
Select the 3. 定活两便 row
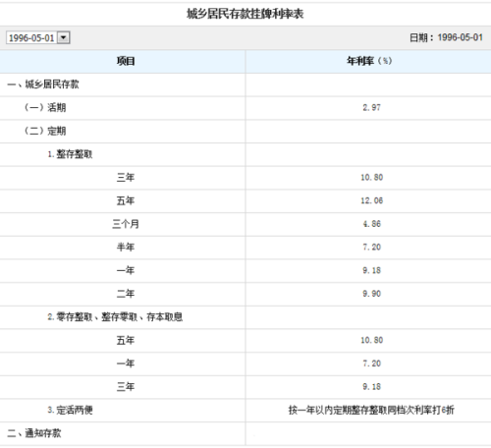(245, 410)
